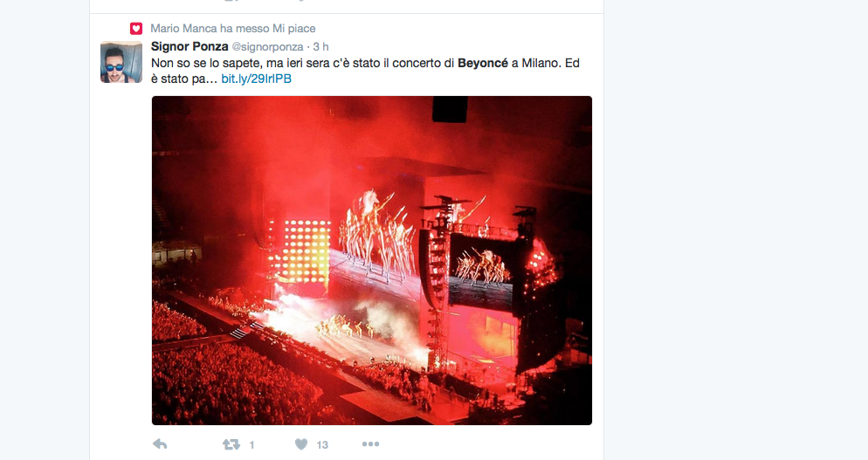Image resolution: width=868 pixels, height=460 pixels.
Task: Retweet the Beyoncé concert tweet
Action: point(231,444)
